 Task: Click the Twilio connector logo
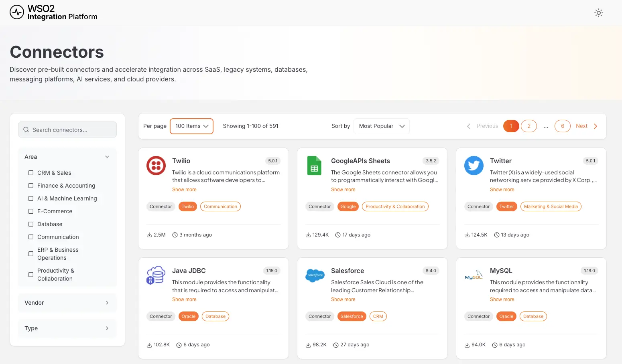[x=156, y=166]
